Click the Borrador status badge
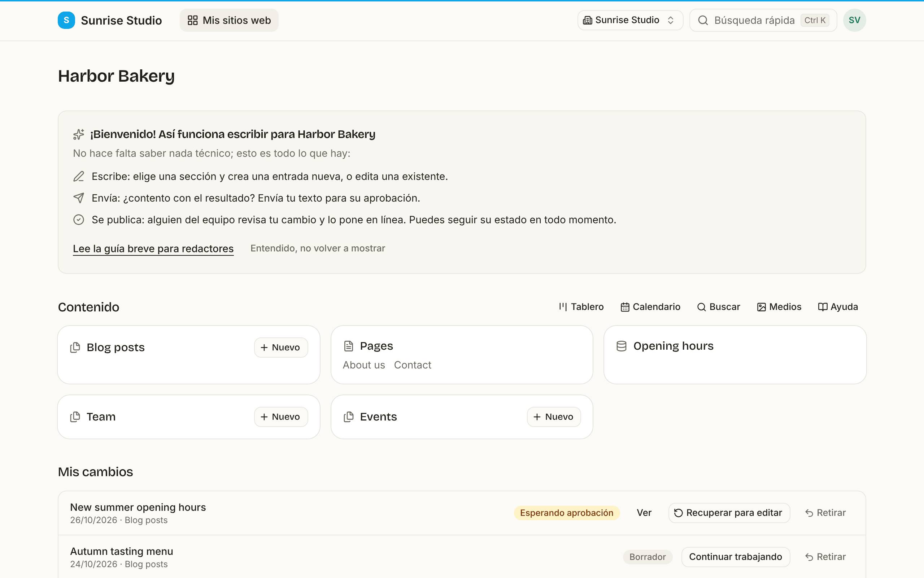 tap(648, 557)
